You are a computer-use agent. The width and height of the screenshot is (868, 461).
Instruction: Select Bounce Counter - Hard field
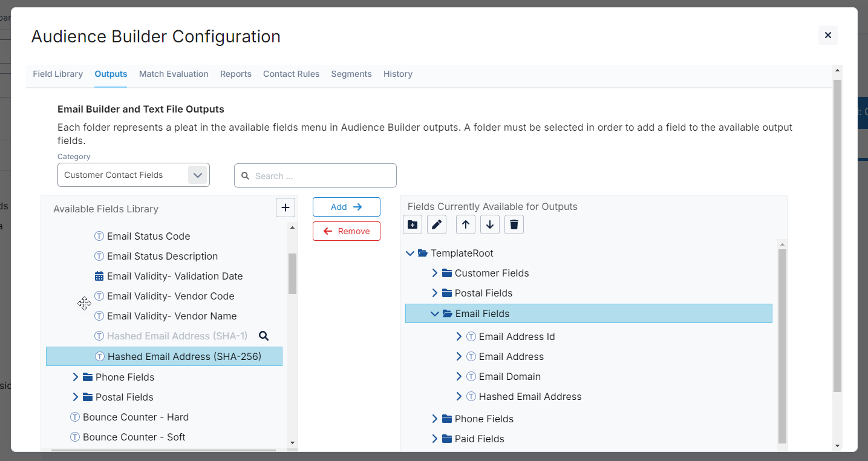point(135,417)
